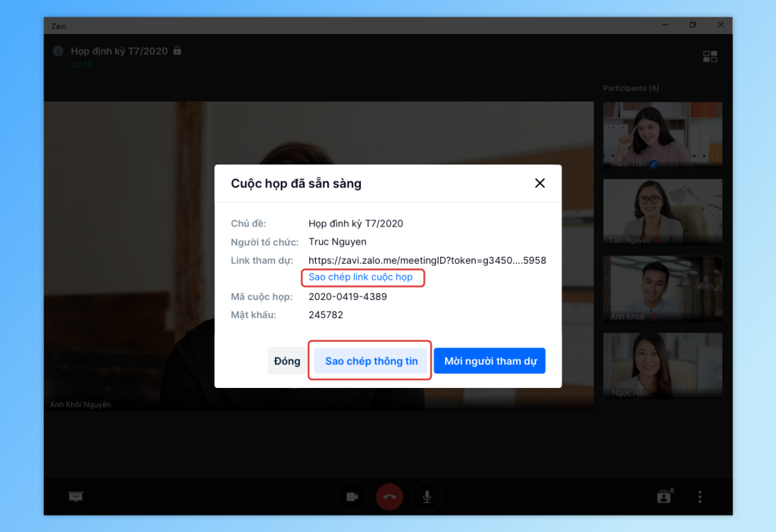Open the three-dot more options menu
The width and height of the screenshot is (776, 532).
point(699,496)
